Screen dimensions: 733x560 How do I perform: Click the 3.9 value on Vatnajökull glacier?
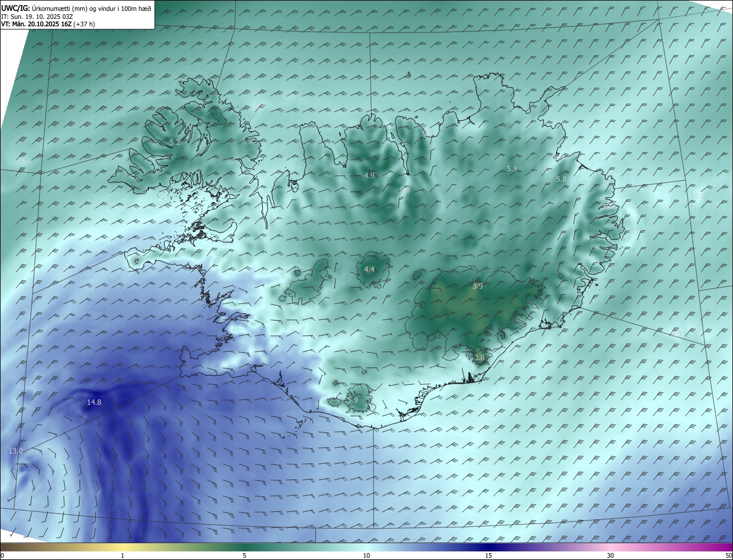(478, 286)
